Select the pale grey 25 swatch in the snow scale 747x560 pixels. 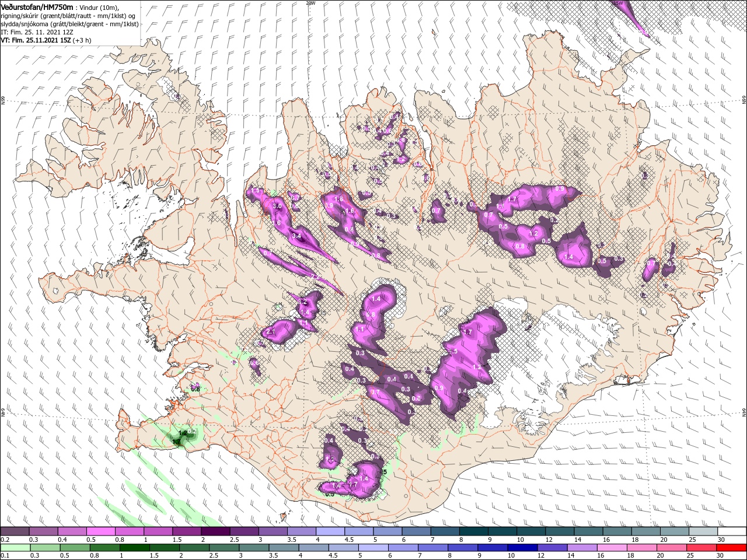point(703,531)
